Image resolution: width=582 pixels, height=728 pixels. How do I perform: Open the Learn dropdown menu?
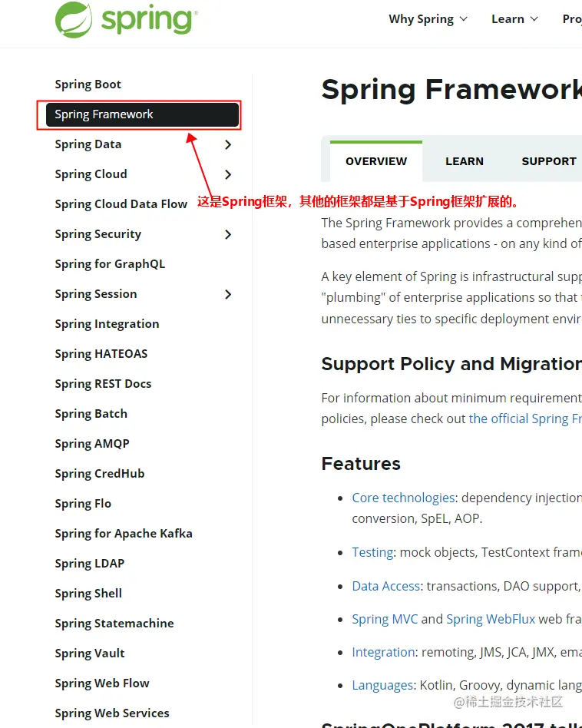coord(514,19)
